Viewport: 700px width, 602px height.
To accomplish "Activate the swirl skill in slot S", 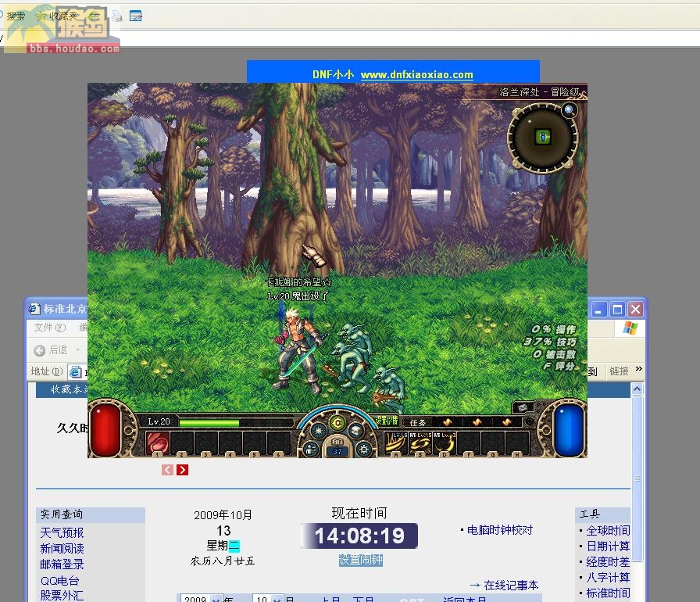I will click(420, 443).
